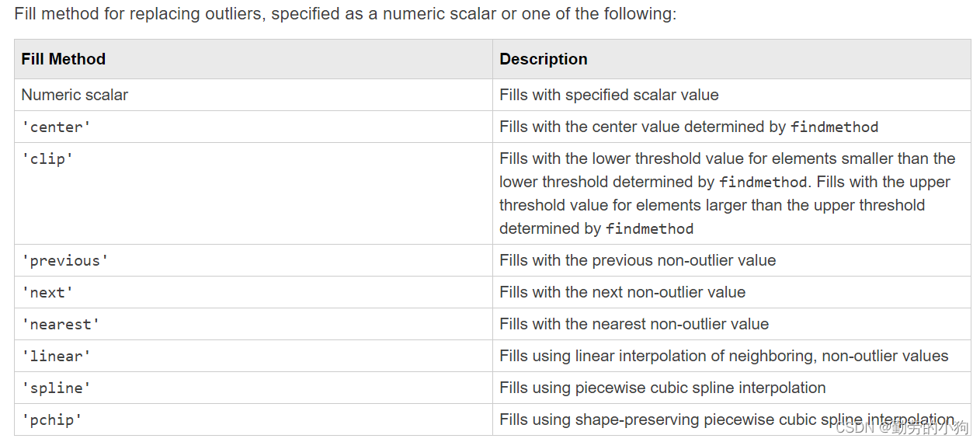Click 'Fills with the next non-outlier value'

[622, 292]
